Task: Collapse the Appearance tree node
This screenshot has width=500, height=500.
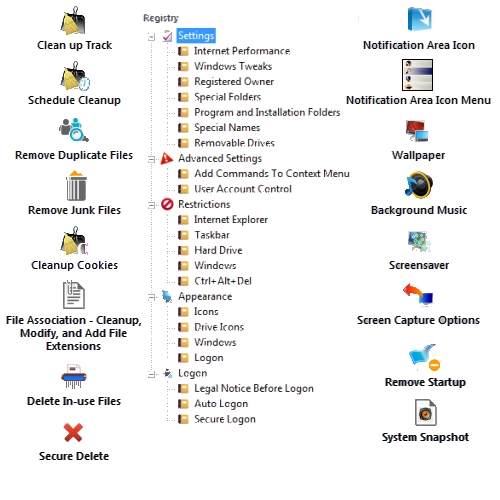Action: [x=151, y=297]
